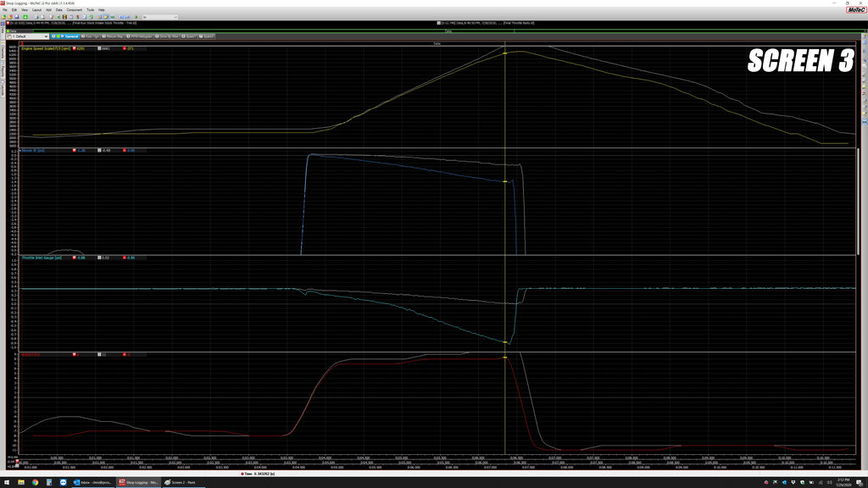This screenshot has height=488, width=868.
Task: Switch to the Mixture Map worksheet tab
Action: [113, 36]
